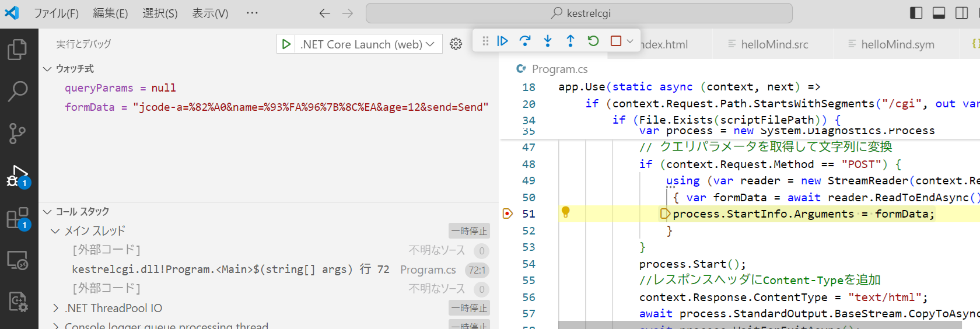The width and height of the screenshot is (980, 329).
Task: Click the process.Start(); code on line 54
Action: coord(692,264)
